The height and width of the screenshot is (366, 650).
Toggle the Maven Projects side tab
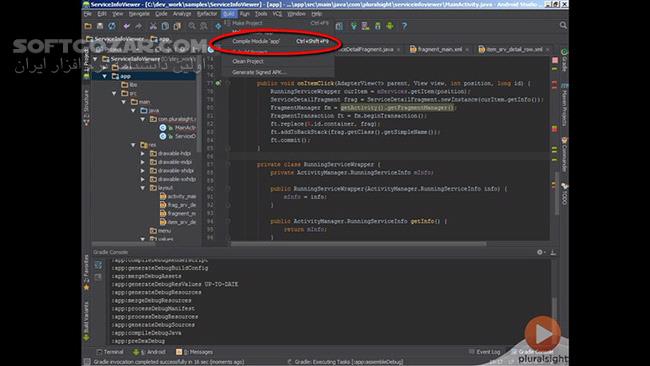tap(564, 106)
